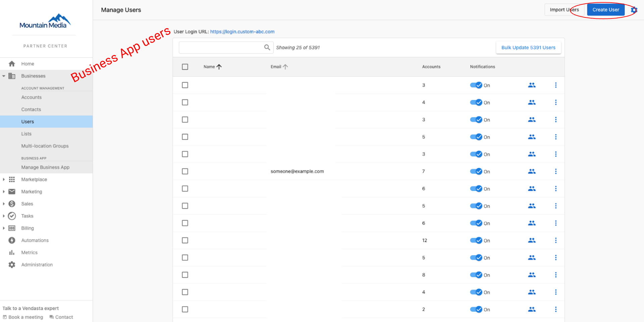
Task: Click the Mountain Media logo
Action: (x=45, y=21)
